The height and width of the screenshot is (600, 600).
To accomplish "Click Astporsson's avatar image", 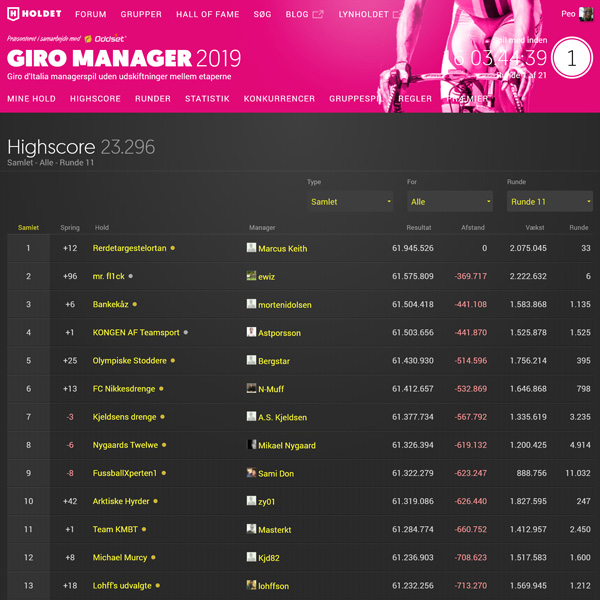I will click(251, 332).
